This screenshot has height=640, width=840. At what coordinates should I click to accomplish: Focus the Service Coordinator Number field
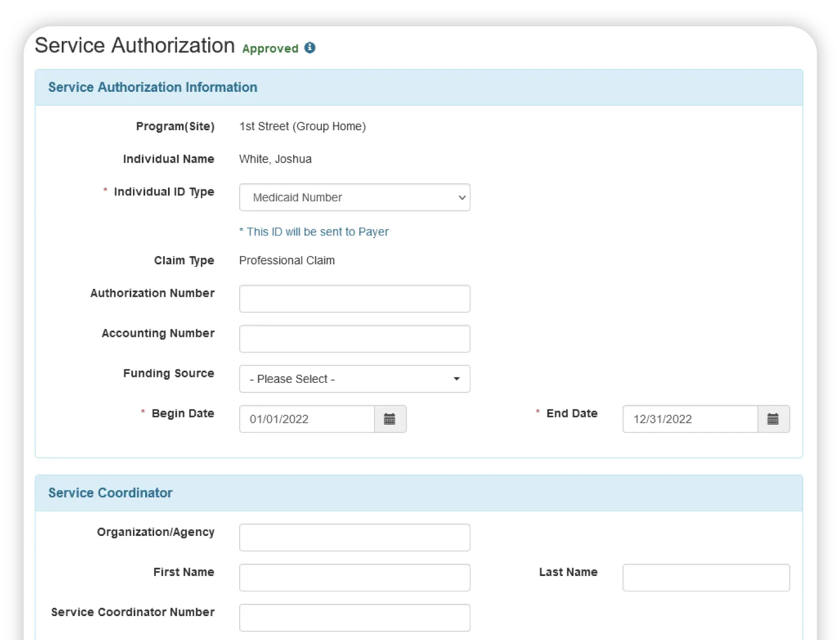[354, 618]
